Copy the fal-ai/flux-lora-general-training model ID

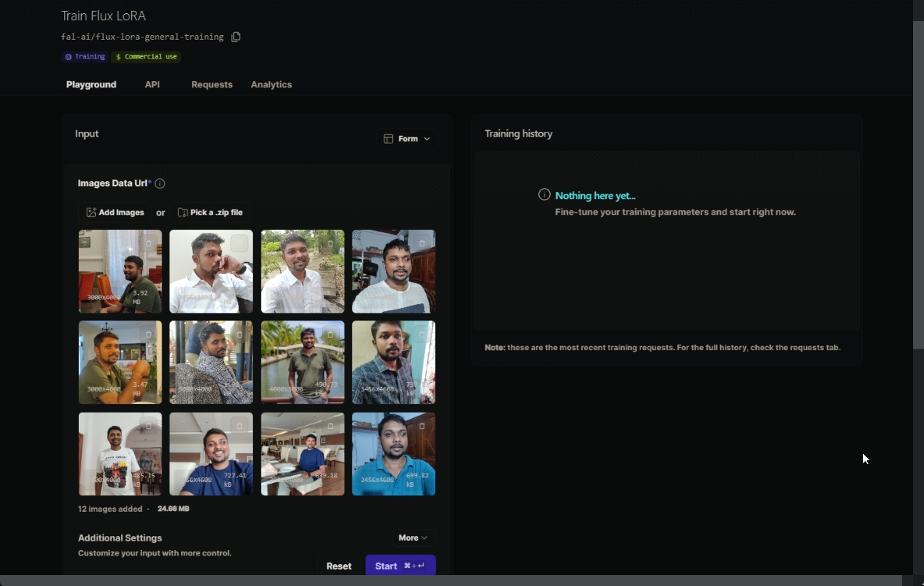(236, 37)
